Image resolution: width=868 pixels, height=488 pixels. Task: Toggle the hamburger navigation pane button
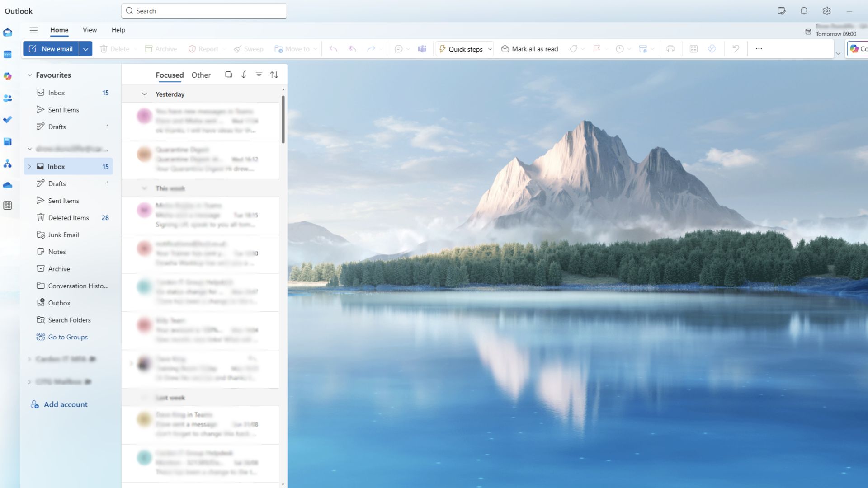coord(33,30)
